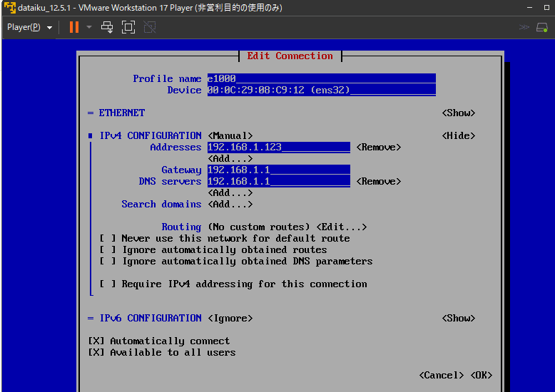Screen dimensions: 555x392
Task: Pause the virtual machine with the orange icon
Action: coord(74,27)
